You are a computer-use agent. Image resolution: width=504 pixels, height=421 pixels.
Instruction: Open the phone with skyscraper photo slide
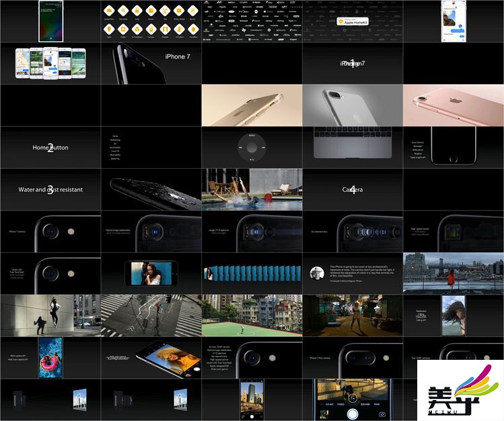252,399
